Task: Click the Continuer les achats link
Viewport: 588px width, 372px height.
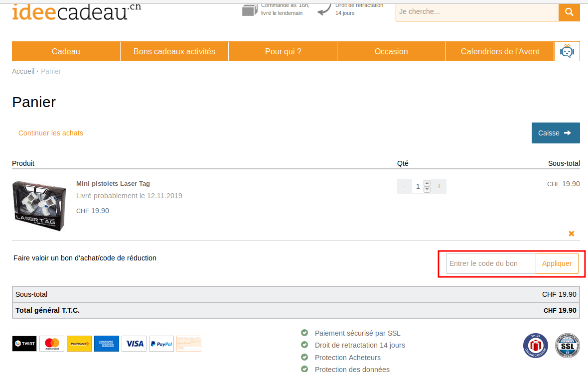Action: pos(50,132)
